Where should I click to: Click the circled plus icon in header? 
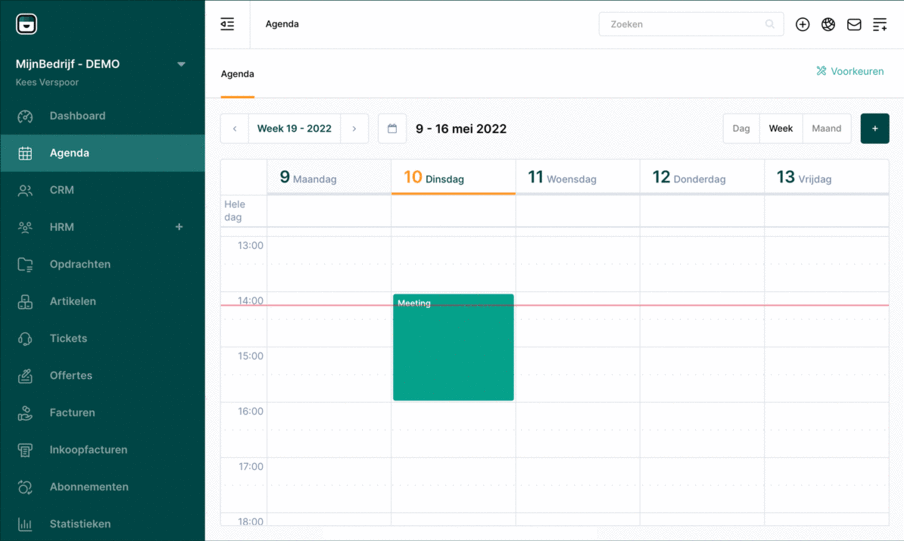802,24
